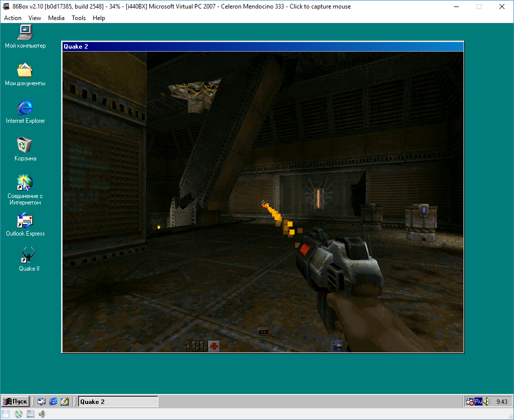Click the hard disk status bar icon
Image resolution: width=514 pixels, height=420 pixels.
pyautogui.click(x=31, y=414)
